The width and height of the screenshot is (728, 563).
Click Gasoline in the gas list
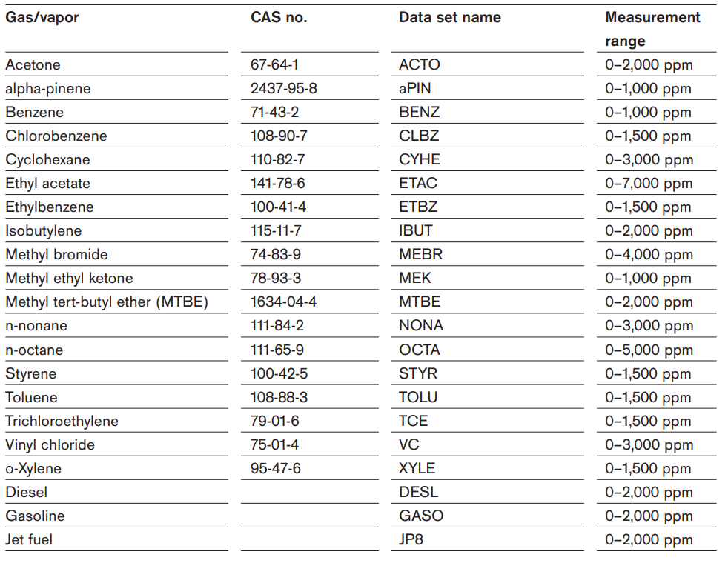tap(35, 516)
